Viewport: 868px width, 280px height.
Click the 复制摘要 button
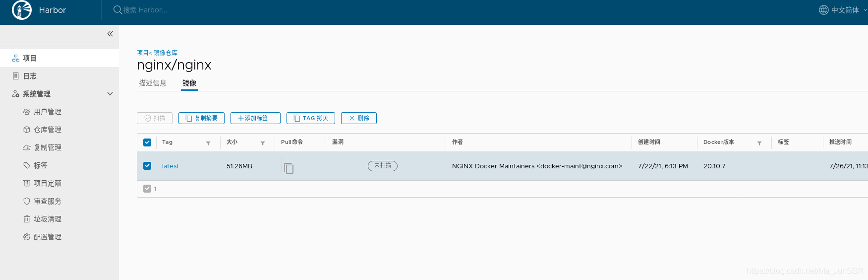(x=201, y=118)
